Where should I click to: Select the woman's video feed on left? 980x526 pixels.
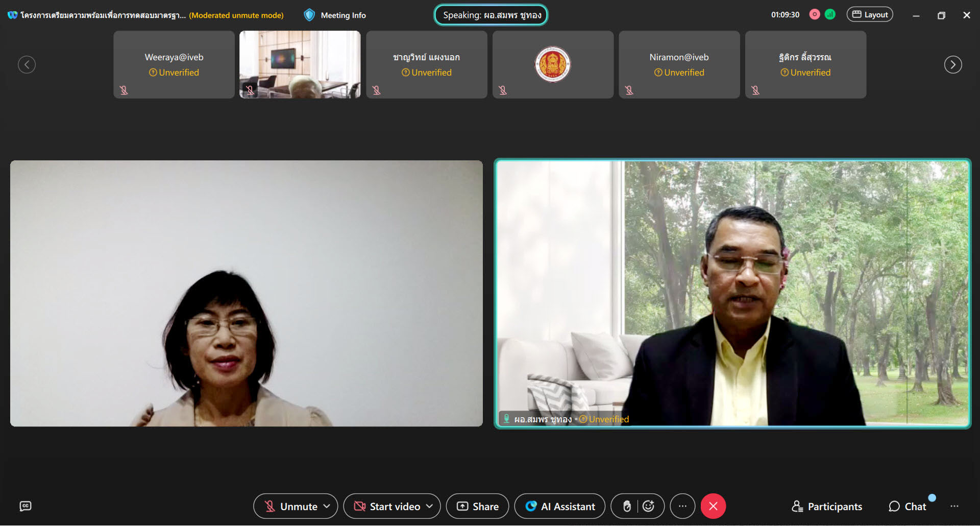pos(247,294)
